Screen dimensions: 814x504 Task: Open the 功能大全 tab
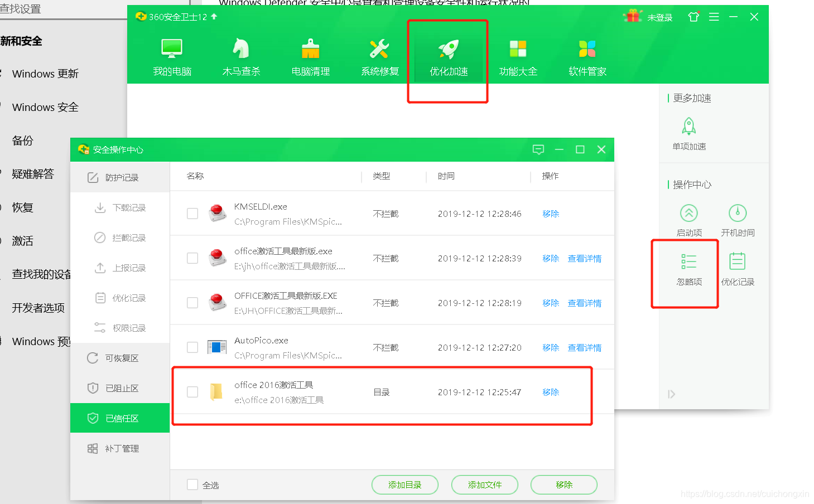coord(518,58)
